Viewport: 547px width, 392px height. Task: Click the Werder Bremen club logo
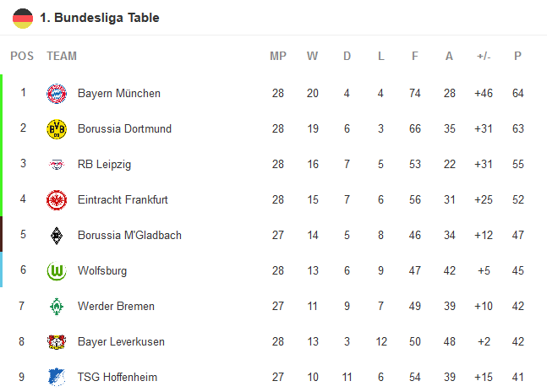pyautogui.click(x=57, y=306)
